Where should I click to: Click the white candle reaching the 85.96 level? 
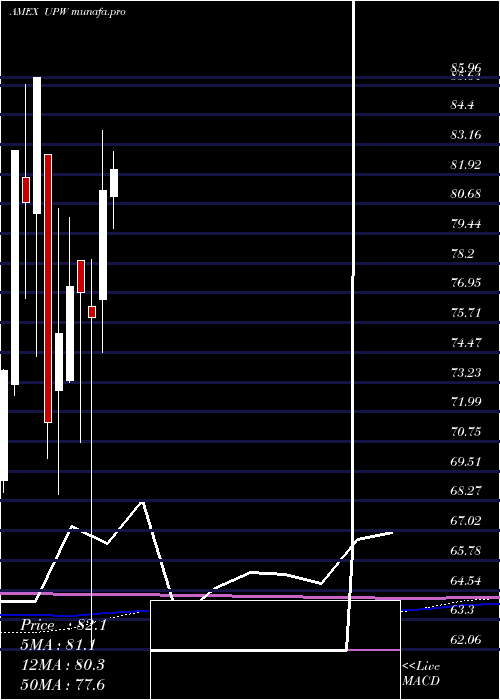[37, 146]
